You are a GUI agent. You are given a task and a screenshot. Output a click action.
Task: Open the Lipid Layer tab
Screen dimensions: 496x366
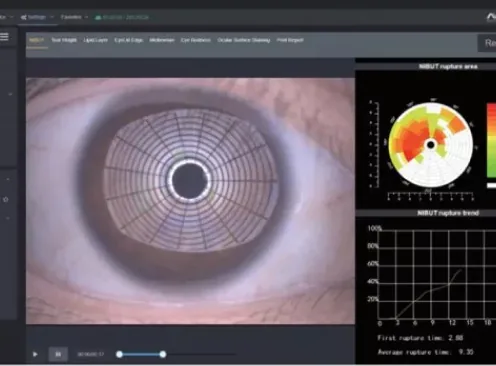(95, 40)
